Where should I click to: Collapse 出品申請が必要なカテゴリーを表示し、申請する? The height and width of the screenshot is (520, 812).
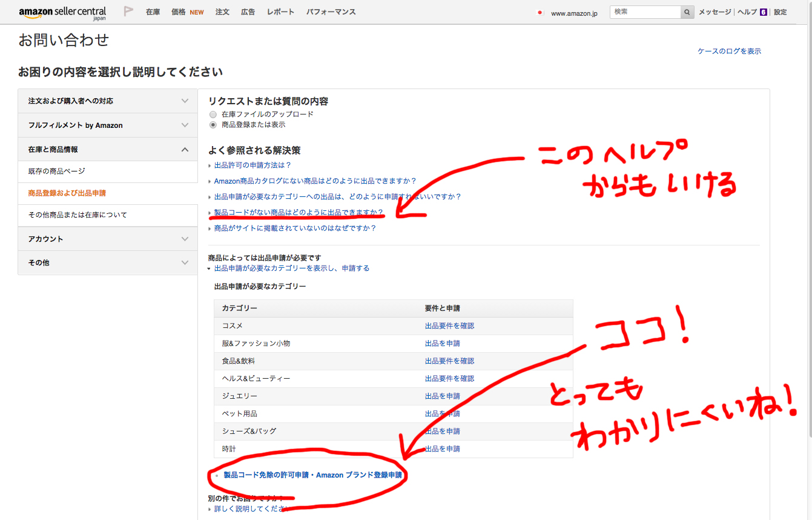[291, 268]
